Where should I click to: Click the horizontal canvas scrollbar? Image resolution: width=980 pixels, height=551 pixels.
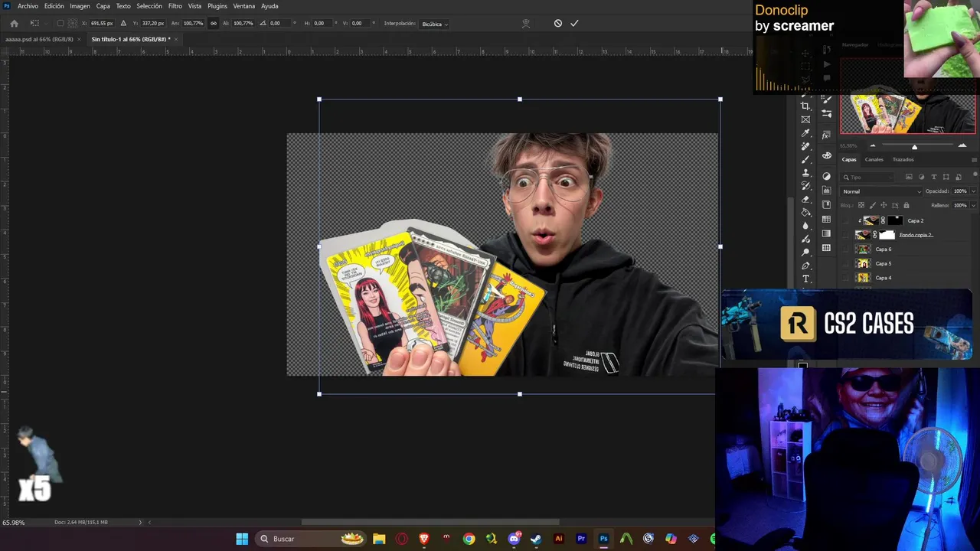(x=429, y=523)
